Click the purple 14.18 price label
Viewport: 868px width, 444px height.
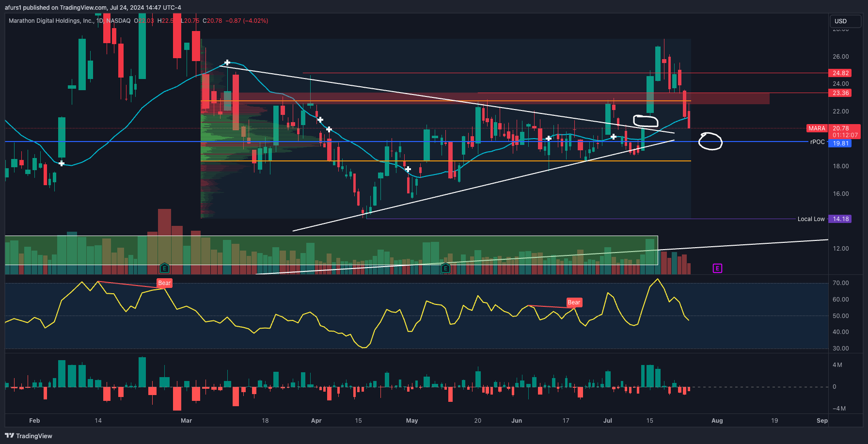point(840,219)
